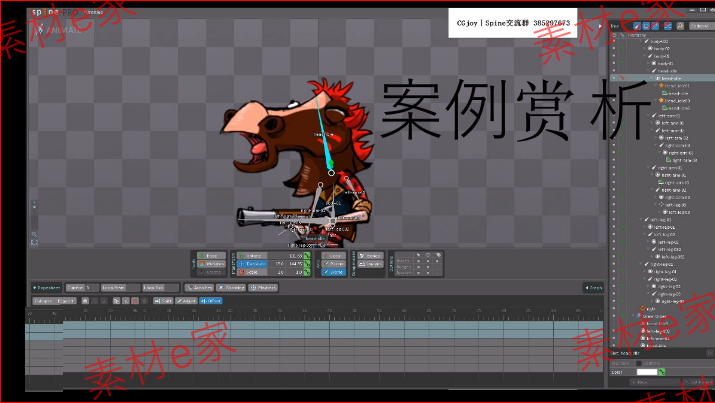Adjust the viewport zoom slider
This screenshot has width=715, height=403.
pos(34,214)
